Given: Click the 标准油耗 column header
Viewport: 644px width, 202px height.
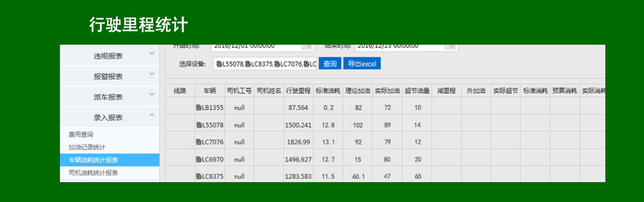Looking at the screenshot, I should click(328, 91).
